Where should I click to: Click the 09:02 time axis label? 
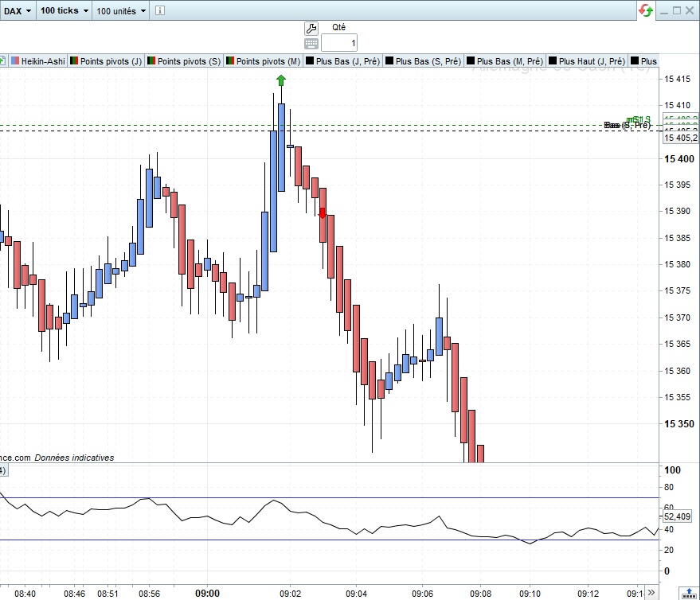pos(290,594)
